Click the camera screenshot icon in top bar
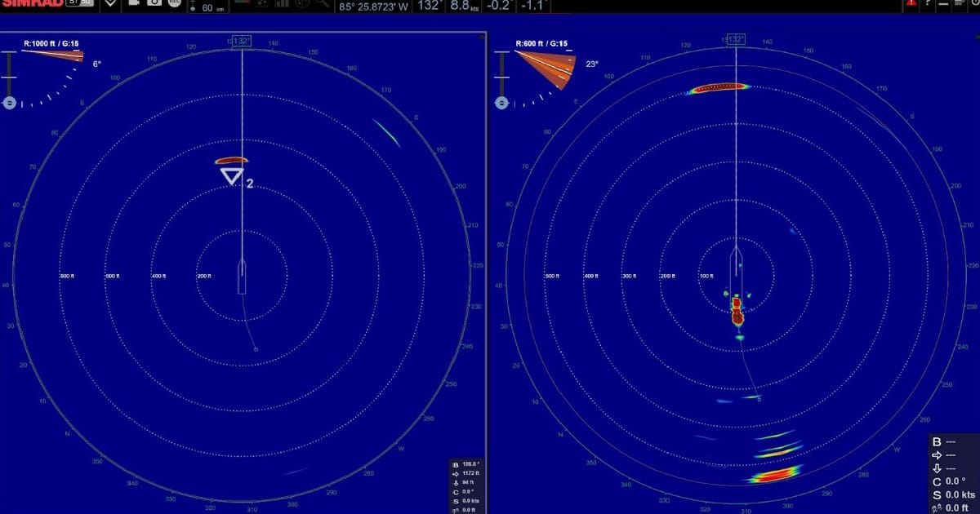The height and width of the screenshot is (514, 980). point(154,3)
